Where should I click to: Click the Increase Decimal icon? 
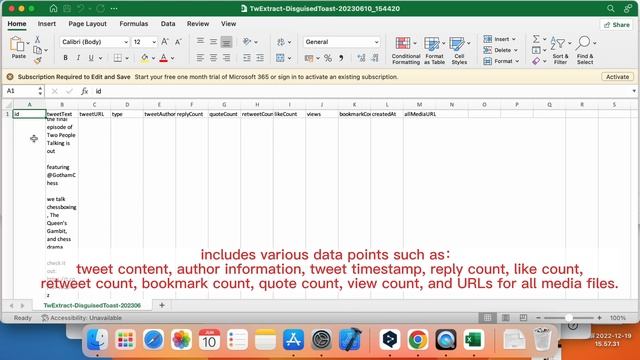361,58
